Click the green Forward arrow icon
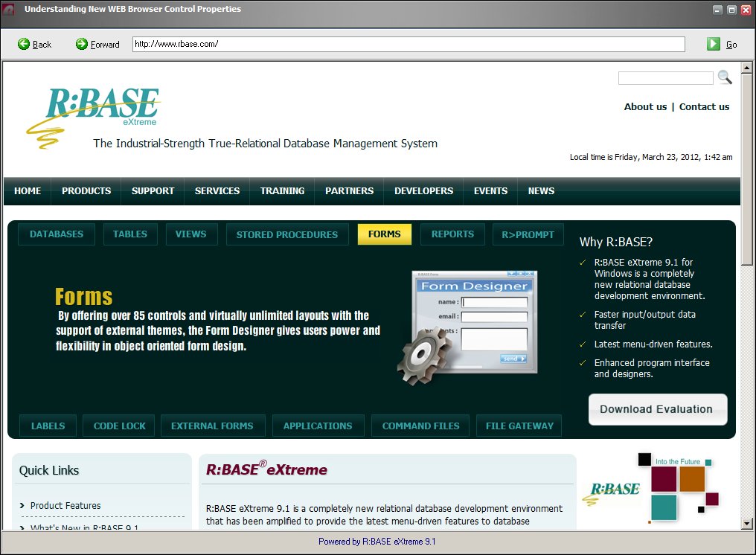The height and width of the screenshot is (555, 756). pyautogui.click(x=82, y=45)
